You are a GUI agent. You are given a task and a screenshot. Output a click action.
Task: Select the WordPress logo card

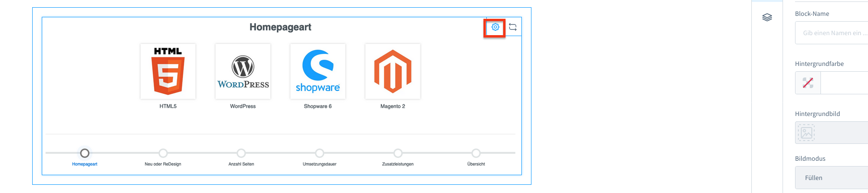point(243,71)
